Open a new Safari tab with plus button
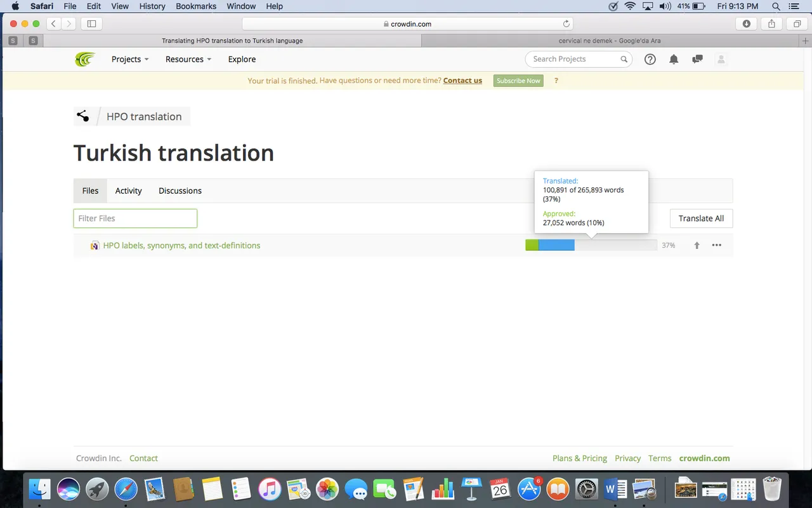Viewport: 812px width, 508px height. [x=806, y=41]
